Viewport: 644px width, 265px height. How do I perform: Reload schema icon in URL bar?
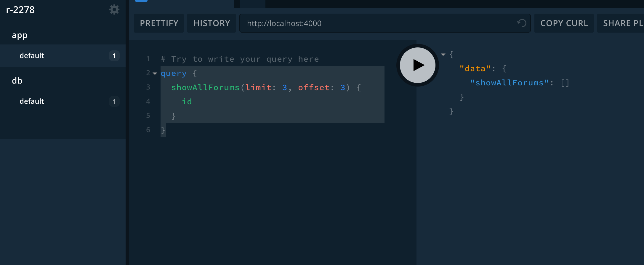(522, 23)
